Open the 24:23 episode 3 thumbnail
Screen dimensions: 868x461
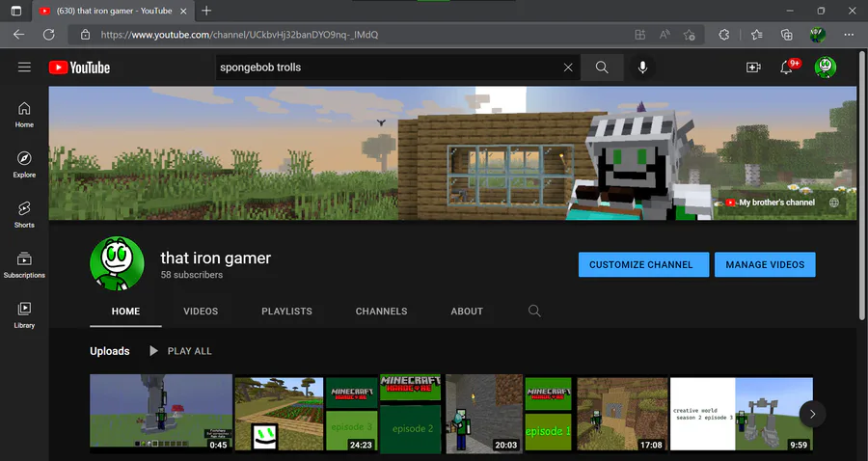(306, 414)
